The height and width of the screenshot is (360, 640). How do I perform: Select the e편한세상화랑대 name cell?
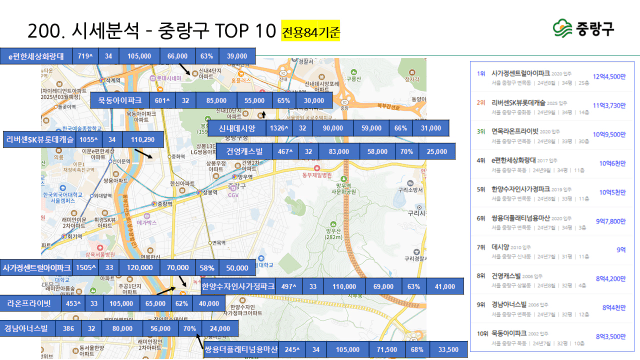[36, 56]
